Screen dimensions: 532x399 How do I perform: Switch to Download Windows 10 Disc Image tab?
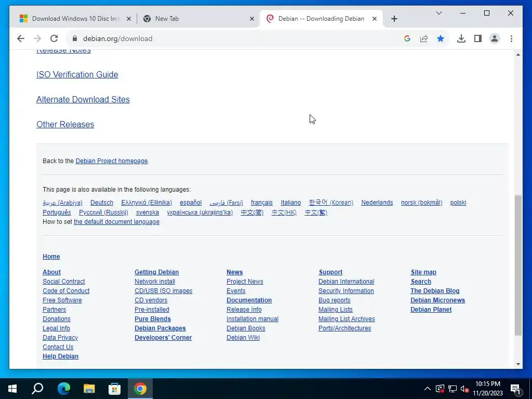[x=75, y=19]
